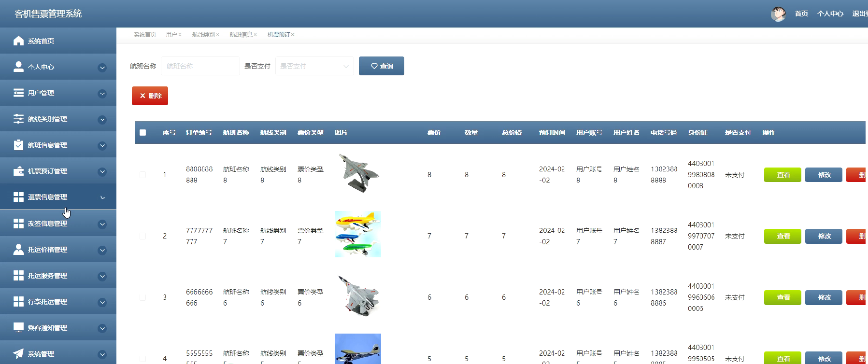868x364 pixels.
Task: Click the grid icon beside 行李托运管理
Action: [x=18, y=302]
